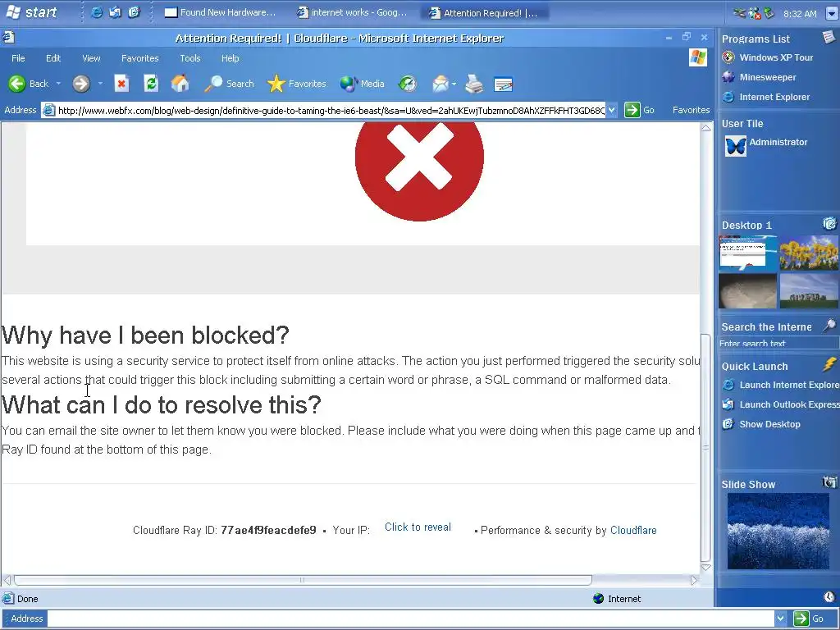This screenshot has width=840, height=630.
Task: Click the Slide Show winter trees image
Action: (778, 532)
